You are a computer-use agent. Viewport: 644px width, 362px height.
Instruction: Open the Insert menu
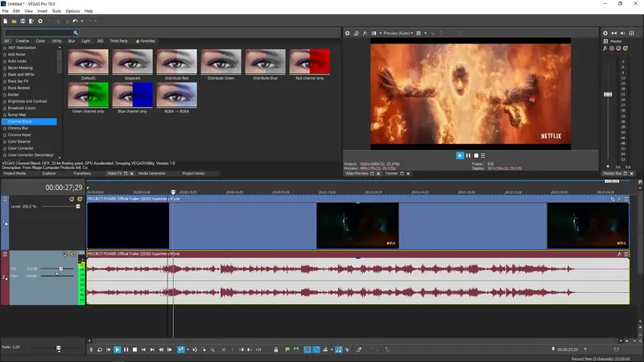tap(42, 11)
